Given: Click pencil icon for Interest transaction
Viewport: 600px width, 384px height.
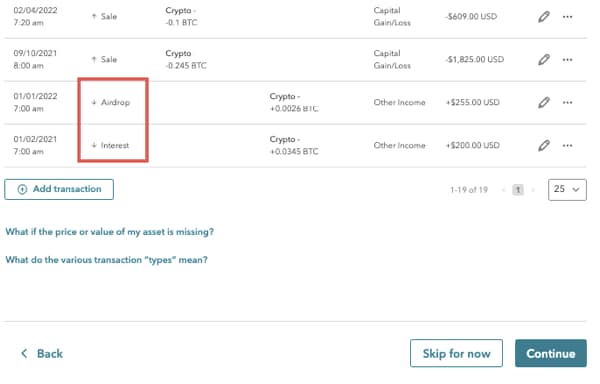Looking at the screenshot, I should tap(544, 145).
